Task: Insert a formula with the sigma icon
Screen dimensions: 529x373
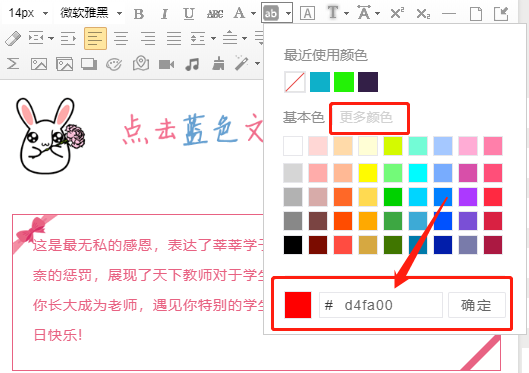Action: (x=13, y=63)
